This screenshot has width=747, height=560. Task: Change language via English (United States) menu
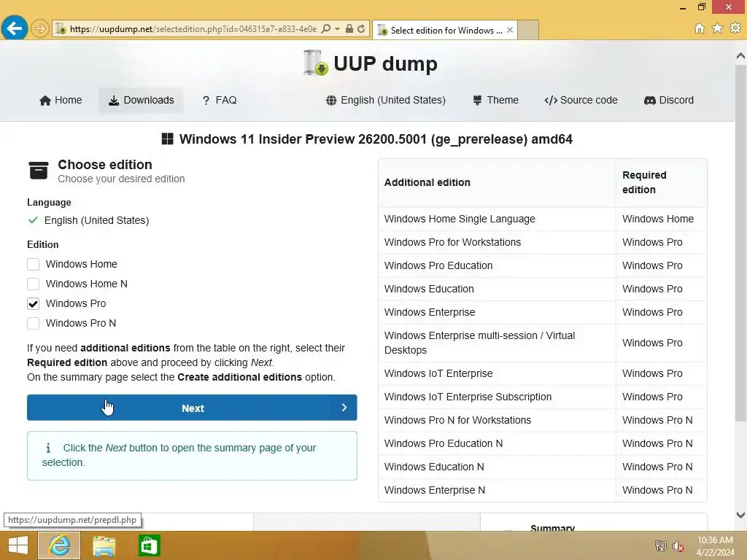pos(386,100)
